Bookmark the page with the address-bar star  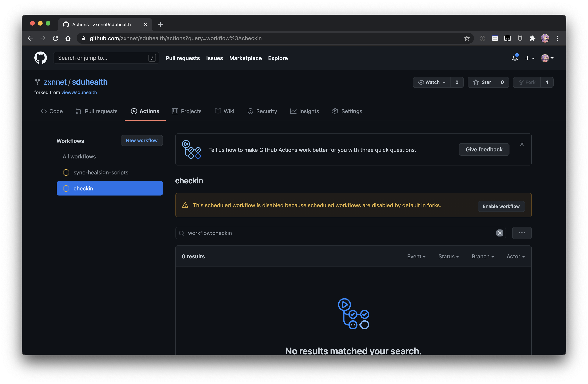466,38
